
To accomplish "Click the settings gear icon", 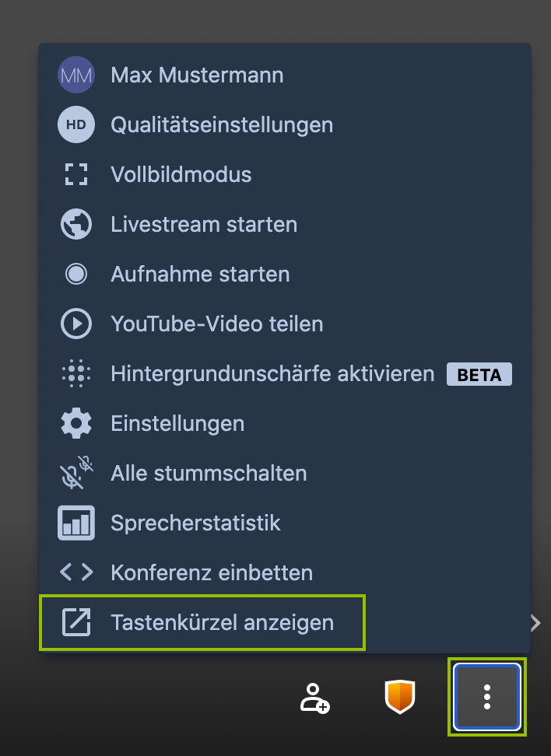I will click(75, 423).
